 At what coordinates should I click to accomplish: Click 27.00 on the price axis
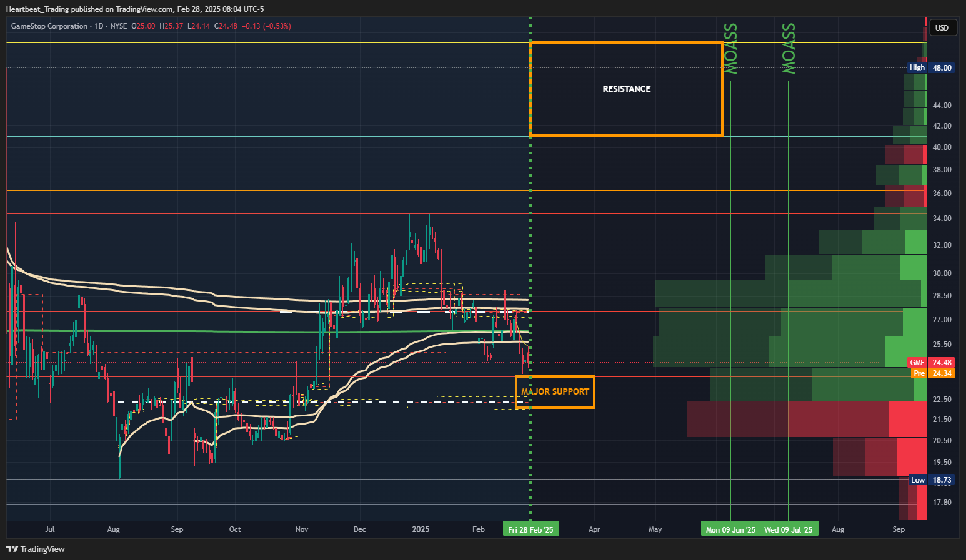click(942, 320)
